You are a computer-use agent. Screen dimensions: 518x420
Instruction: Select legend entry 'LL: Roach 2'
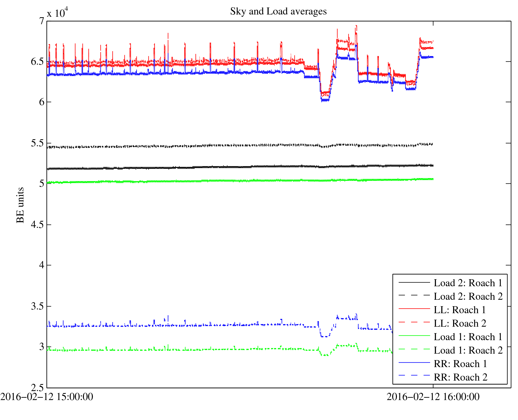pos(460,323)
